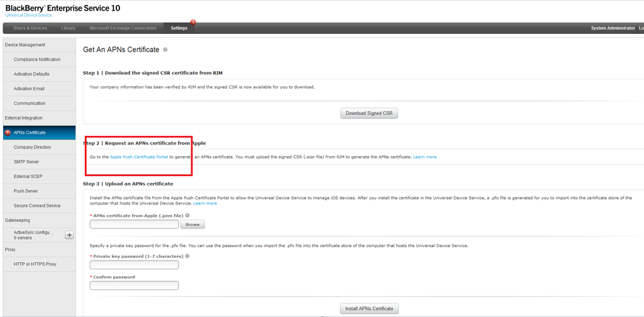Open the Library tab

pyautogui.click(x=68, y=28)
